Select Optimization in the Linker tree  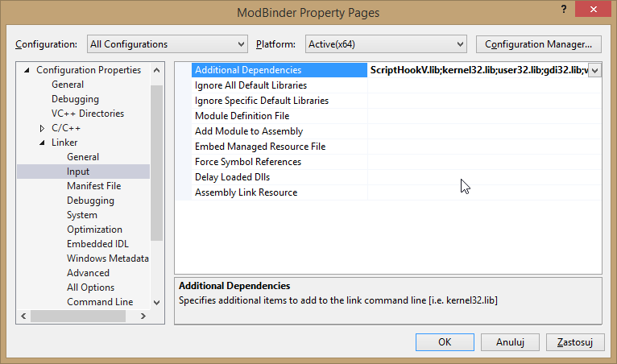[x=94, y=230]
